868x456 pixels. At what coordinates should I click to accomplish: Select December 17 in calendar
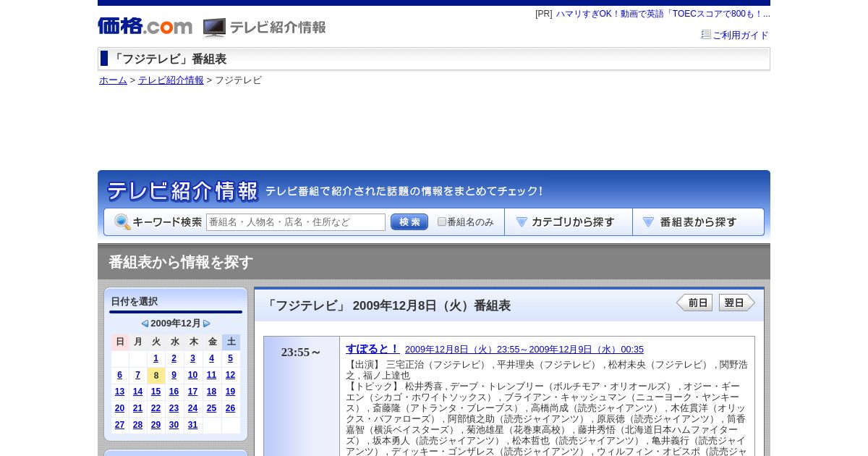coord(192,392)
